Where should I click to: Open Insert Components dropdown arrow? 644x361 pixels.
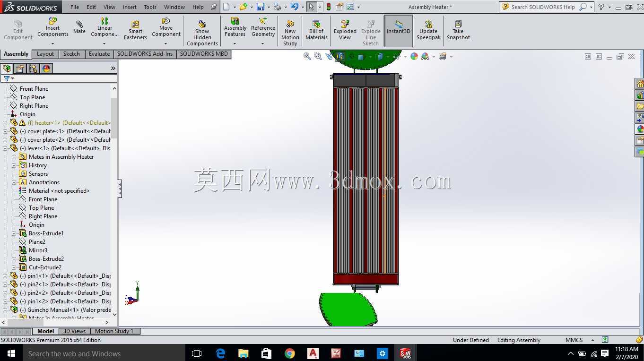pyautogui.click(x=53, y=43)
